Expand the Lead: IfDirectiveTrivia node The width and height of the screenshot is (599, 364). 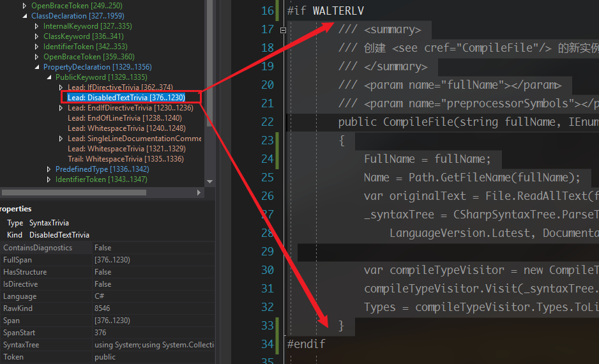61,87
